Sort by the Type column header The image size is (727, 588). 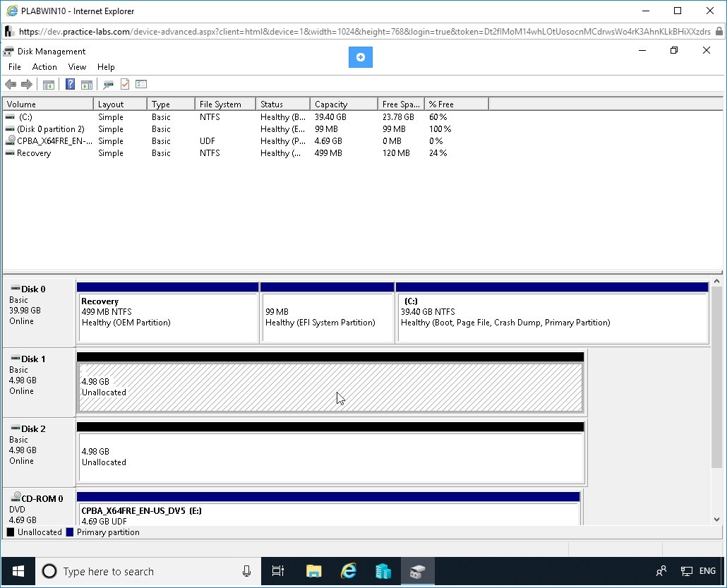(x=171, y=104)
